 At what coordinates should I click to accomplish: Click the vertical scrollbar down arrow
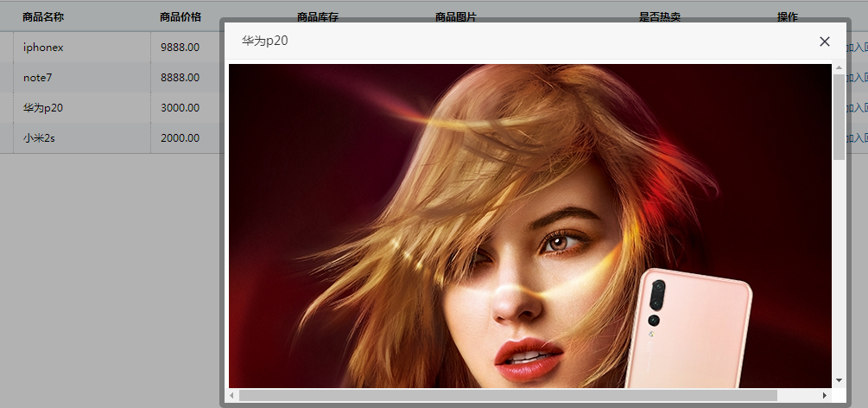click(839, 380)
